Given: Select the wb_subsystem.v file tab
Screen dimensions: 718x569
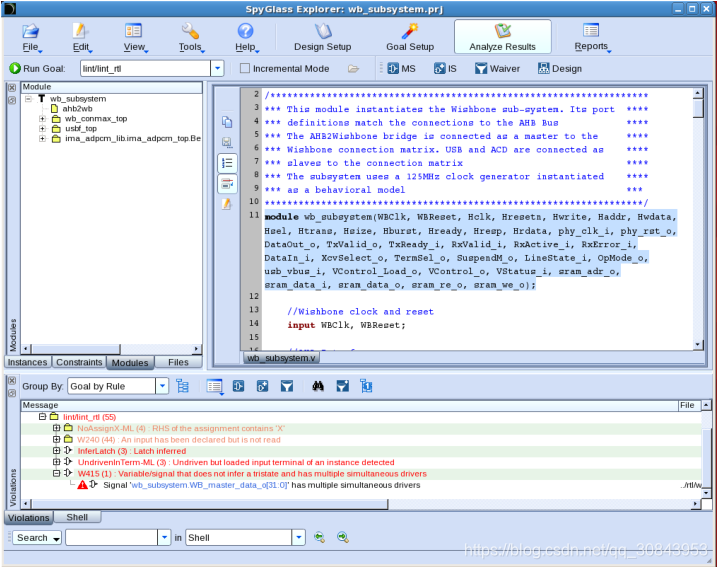Looking at the screenshot, I should pos(281,358).
